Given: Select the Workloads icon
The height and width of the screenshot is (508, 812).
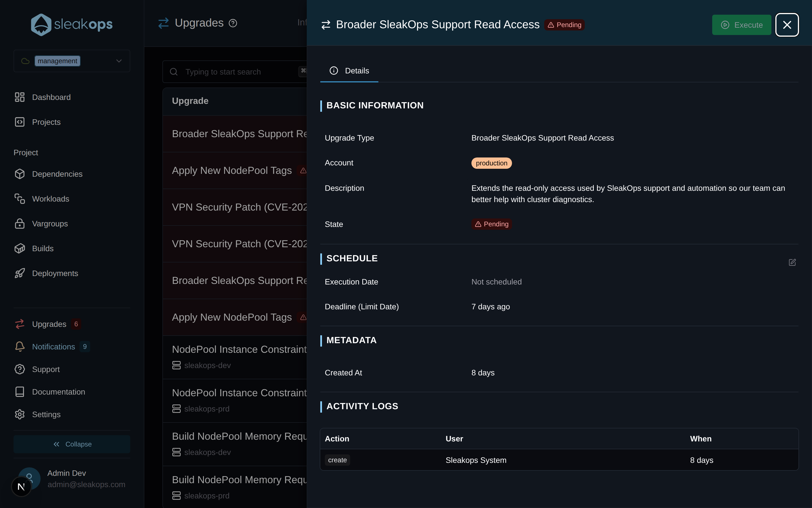Looking at the screenshot, I should coord(20,199).
